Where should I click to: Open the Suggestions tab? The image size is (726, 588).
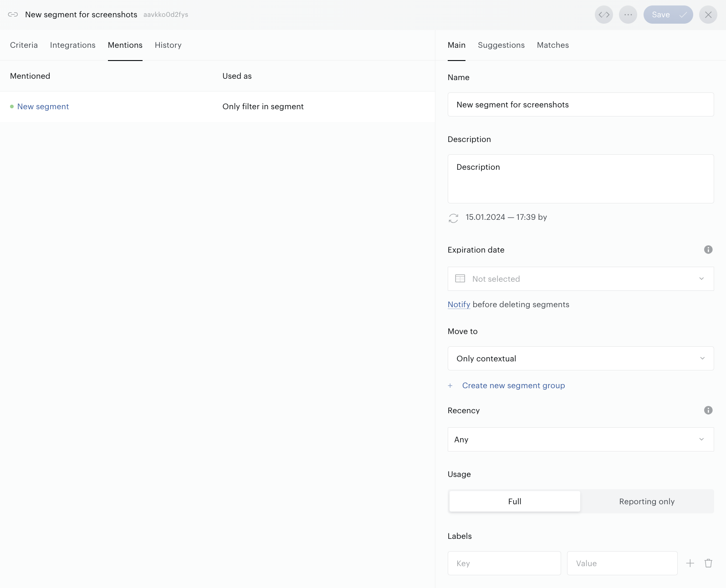tap(501, 45)
